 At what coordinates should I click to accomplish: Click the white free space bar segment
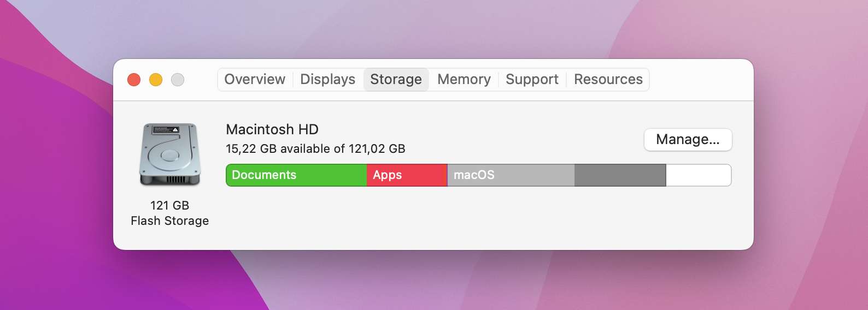point(699,175)
